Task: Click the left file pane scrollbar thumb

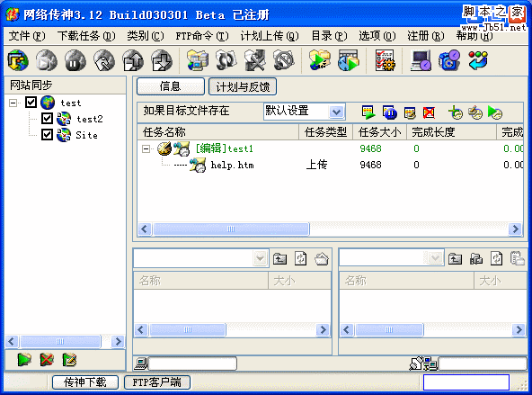Action: point(188,329)
